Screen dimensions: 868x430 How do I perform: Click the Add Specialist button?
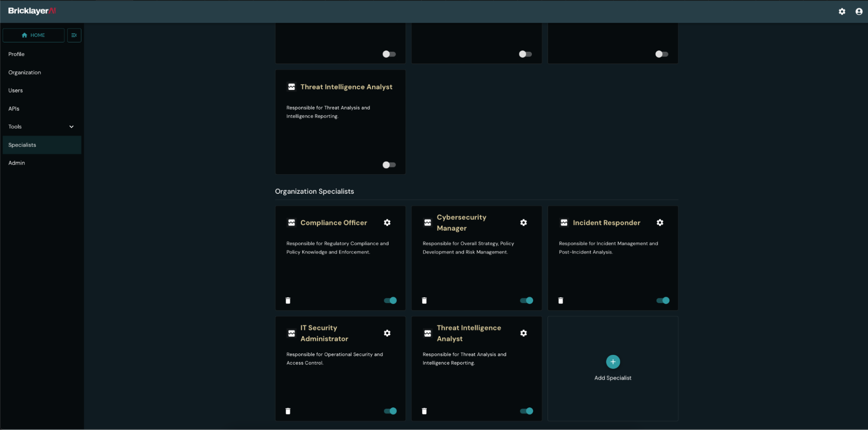tap(613, 361)
